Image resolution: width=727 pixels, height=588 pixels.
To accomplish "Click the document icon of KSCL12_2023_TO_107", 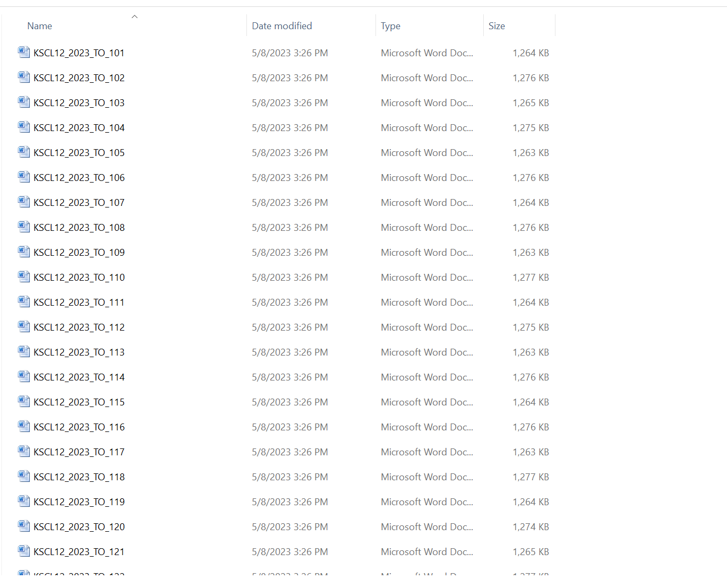I will pos(23,202).
